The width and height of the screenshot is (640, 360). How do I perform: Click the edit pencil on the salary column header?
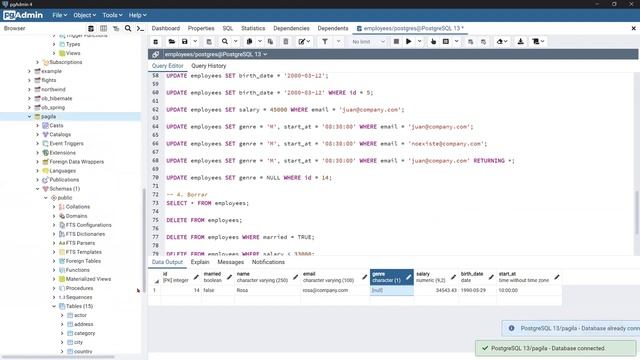[x=453, y=277]
